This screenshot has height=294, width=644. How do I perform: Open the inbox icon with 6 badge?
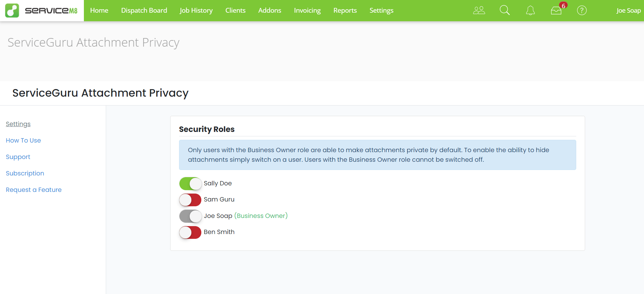point(557,10)
